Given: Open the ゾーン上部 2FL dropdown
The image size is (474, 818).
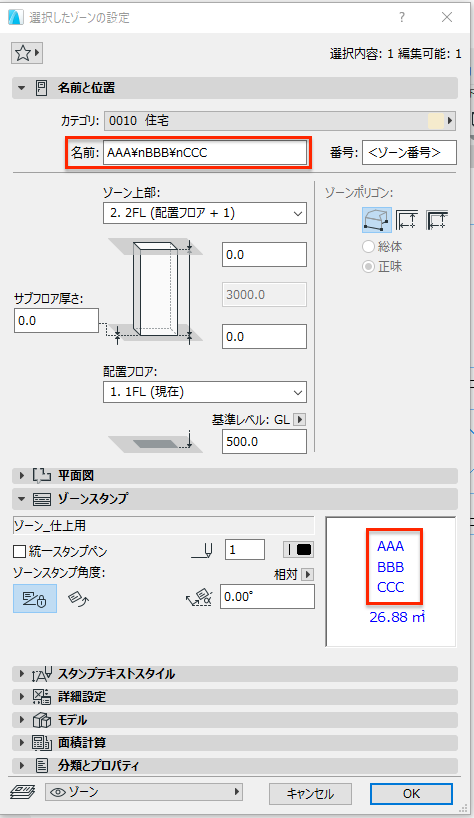Looking at the screenshot, I should coord(205,213).
